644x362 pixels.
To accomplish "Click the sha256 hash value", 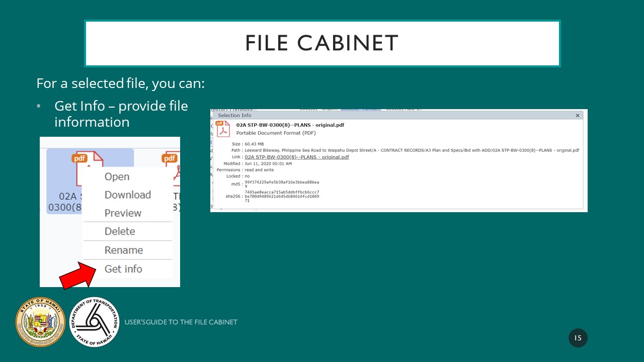I will [x=282, y=196].
